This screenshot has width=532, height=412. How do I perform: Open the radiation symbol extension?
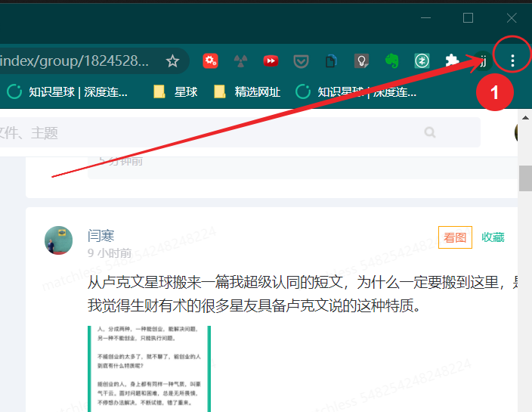(240, 61)
